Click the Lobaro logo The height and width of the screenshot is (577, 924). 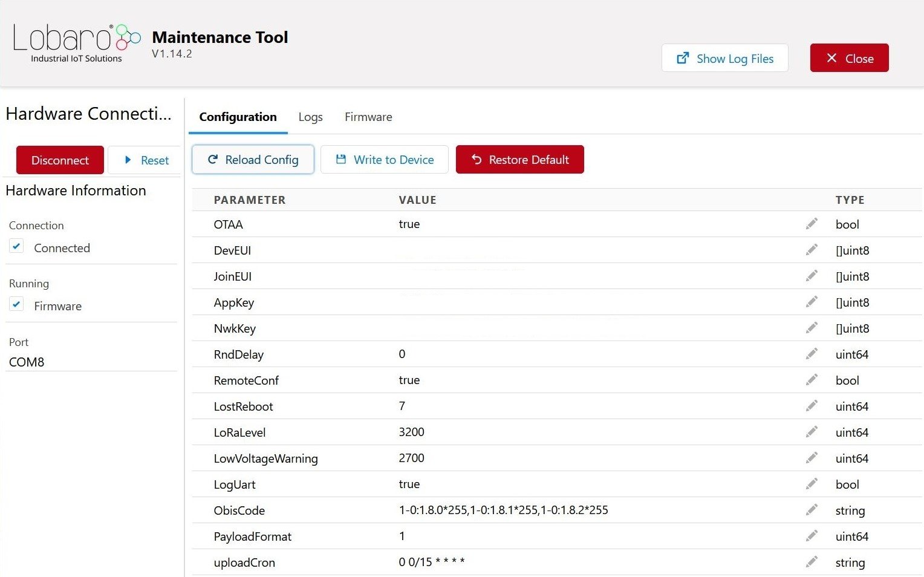tap(77, 43)
